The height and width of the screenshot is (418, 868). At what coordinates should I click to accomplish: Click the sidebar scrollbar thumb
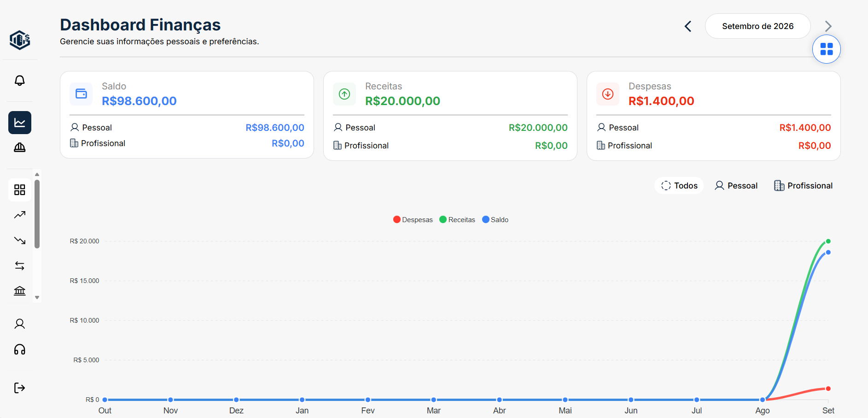(x=37, y=214)
